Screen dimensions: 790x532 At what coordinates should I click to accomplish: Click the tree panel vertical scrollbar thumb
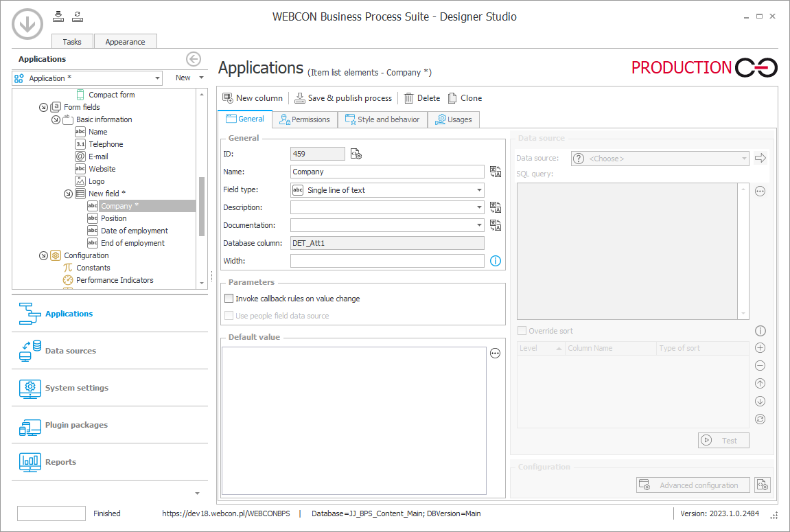[202, 207]
